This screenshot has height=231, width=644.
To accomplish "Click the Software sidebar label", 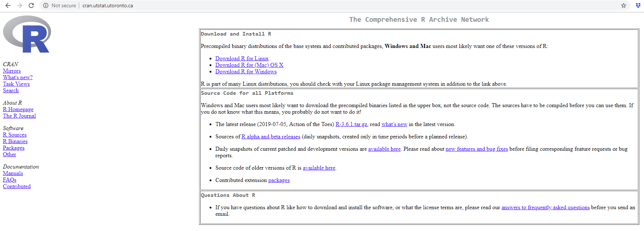I will point(13,128).
